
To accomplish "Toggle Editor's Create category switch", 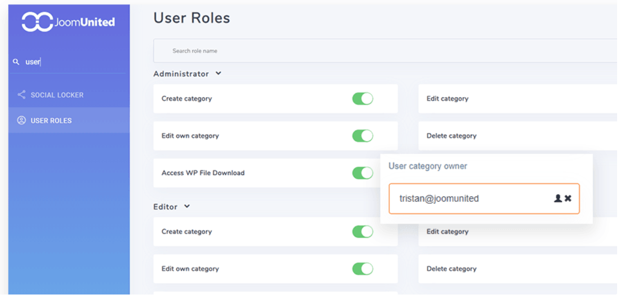I will click(x=362, y=232).
